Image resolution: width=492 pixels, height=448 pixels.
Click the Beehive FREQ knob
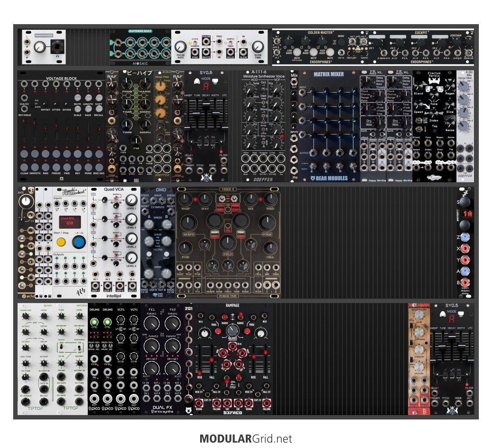coord(127,83)
